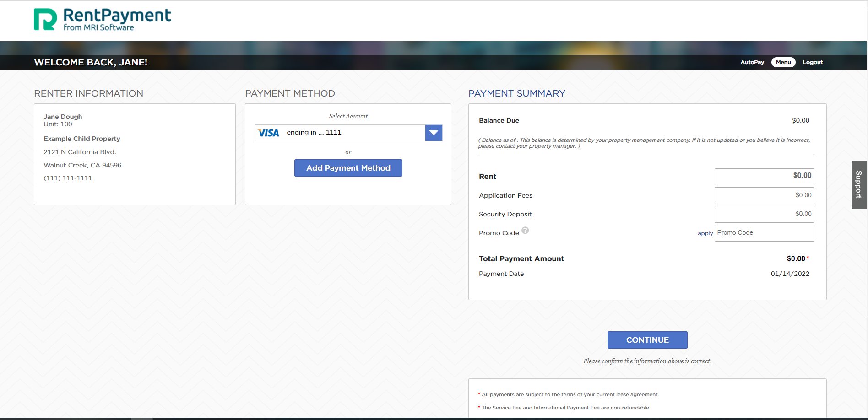Click the apply link for promo code
The image size is (868, 420).
705,233
